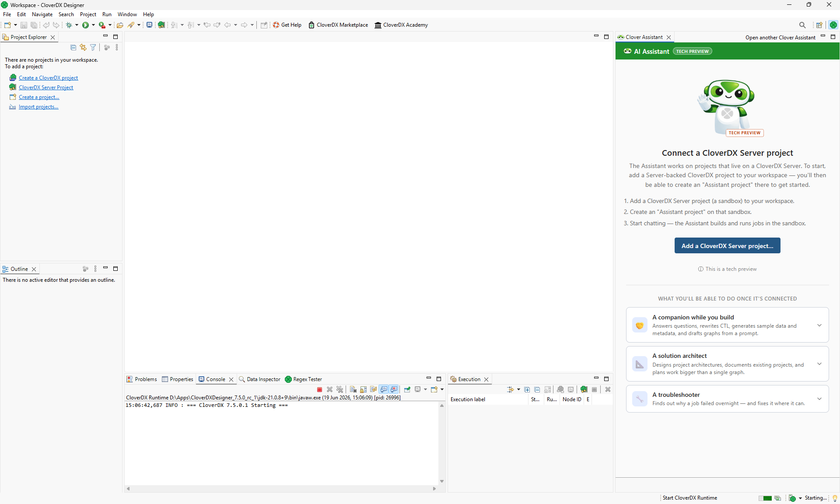The width and height of the screenshot is (840, 504).
Task: Open Project Explorer view menu (three dots)
Action: click(117, 47)
